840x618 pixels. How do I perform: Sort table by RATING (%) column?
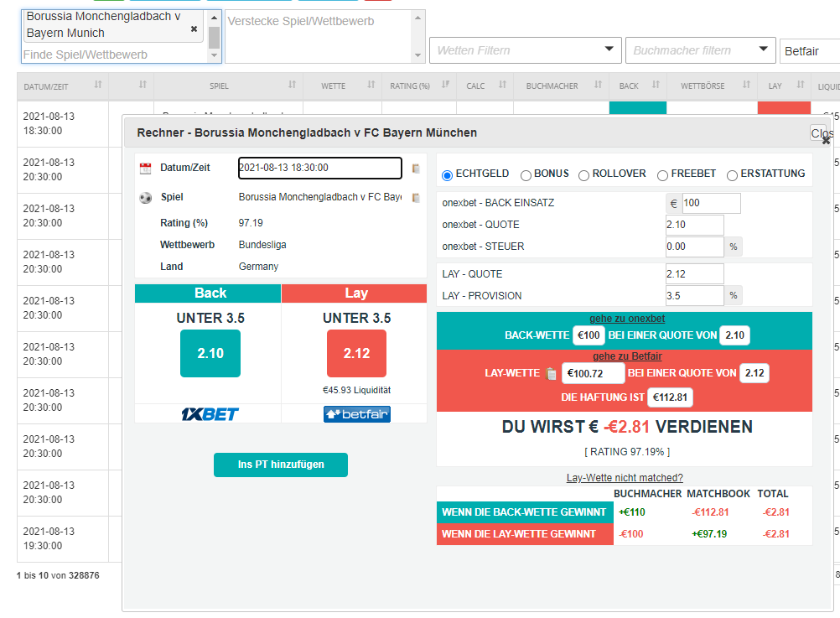pyautogui.click(x=445, y=85)
